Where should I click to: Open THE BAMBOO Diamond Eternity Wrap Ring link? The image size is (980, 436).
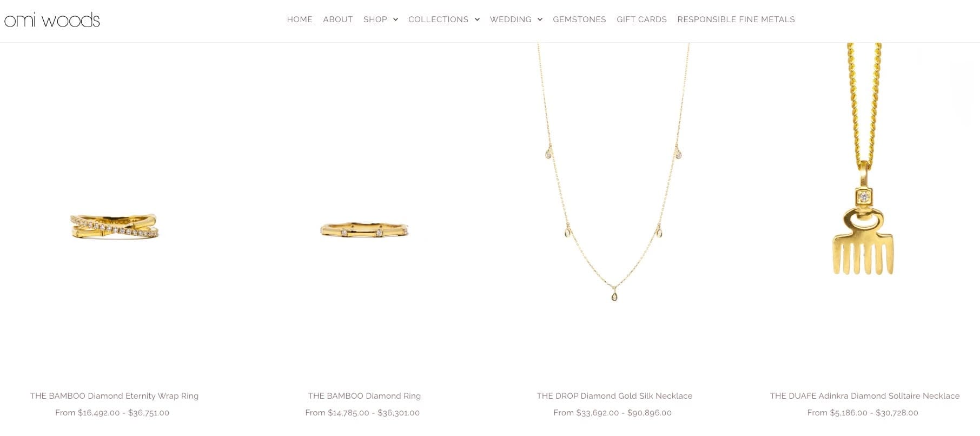pyautogui.click(x=114, y=396)
